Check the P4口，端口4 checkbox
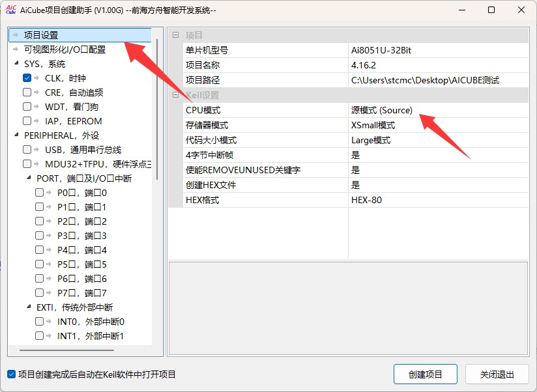 39,249
